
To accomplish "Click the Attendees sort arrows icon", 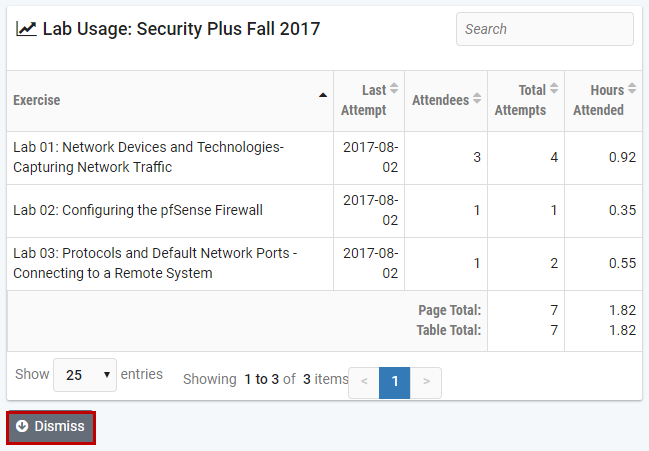I will pyautogui.click(x=477, y=100).
